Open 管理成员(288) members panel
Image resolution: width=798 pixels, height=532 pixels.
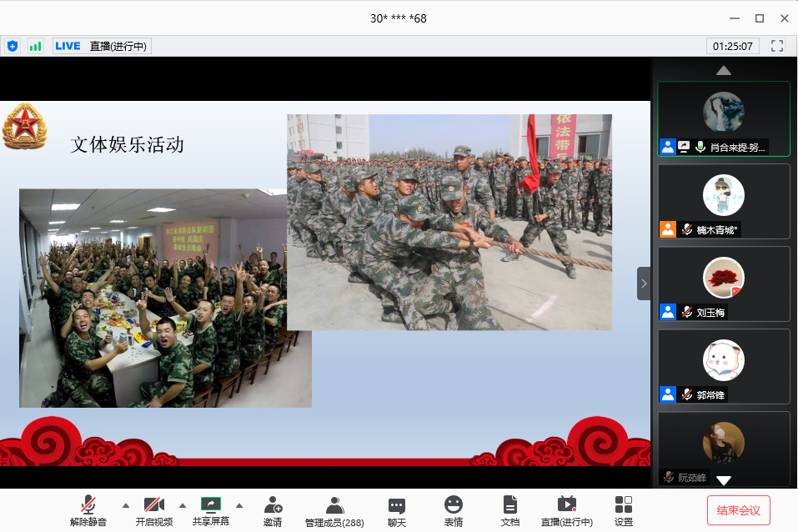coord(334,509)
